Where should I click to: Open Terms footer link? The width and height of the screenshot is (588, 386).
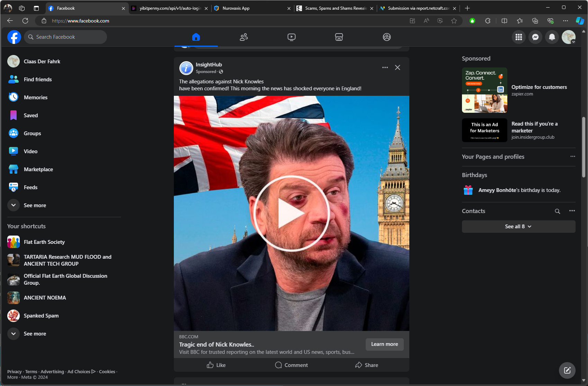coord(31,371)
